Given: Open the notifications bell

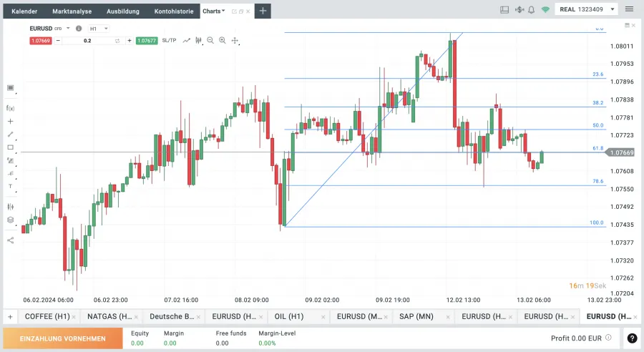Looking at the screenshot, I should point(531,9).
